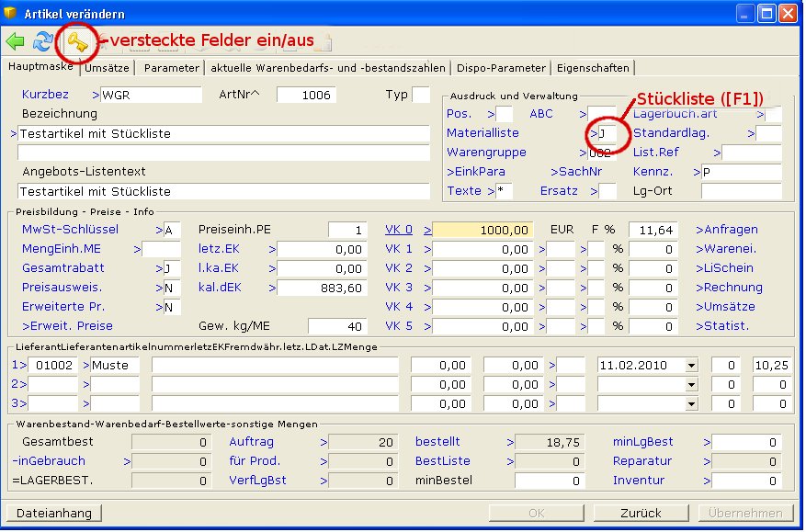Click the >Erweit. Preise link

[67, 326]
